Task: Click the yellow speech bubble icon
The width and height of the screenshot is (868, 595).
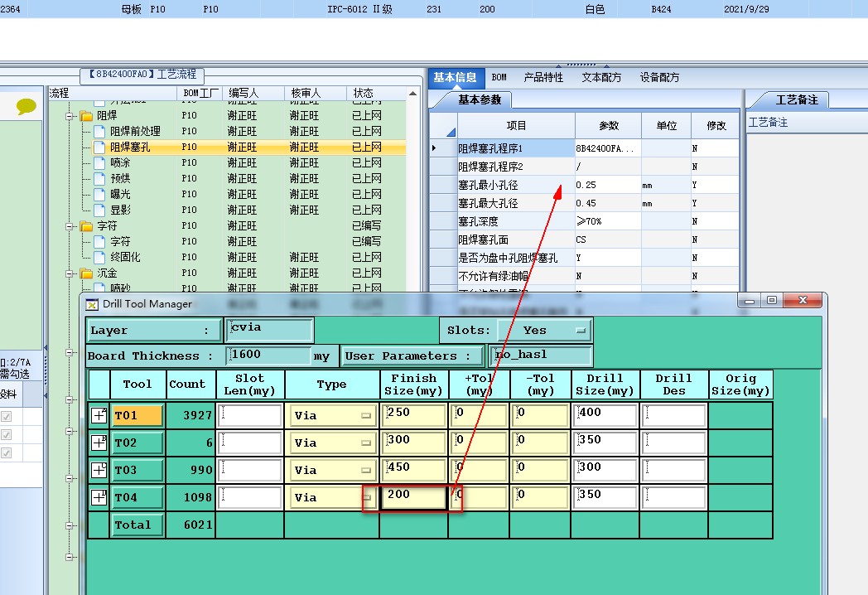Action: point(26,106)
